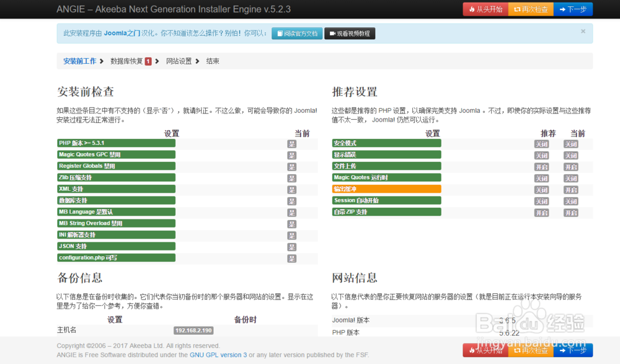This screenshot has height=364, width=620.
Task: Click bottom 从头开始 flame icon button
Action: pyautogui.click(x=472, y=350)
